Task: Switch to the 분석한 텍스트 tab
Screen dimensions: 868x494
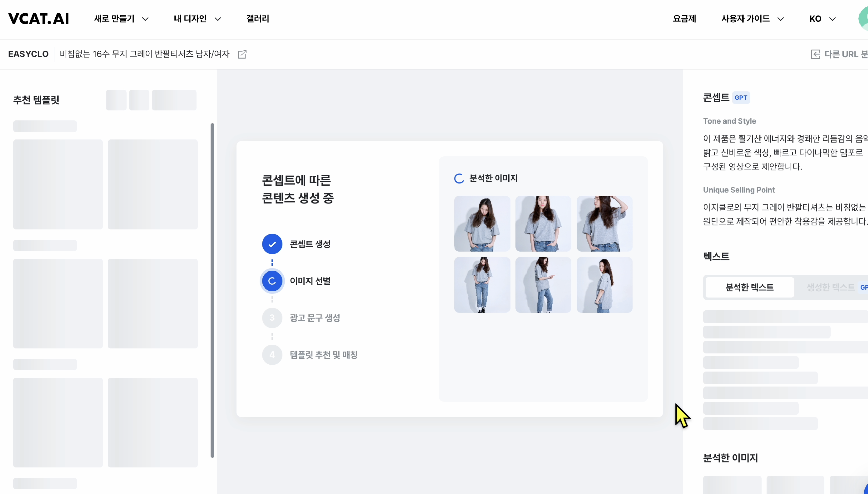Action: (x=750, y=287)
